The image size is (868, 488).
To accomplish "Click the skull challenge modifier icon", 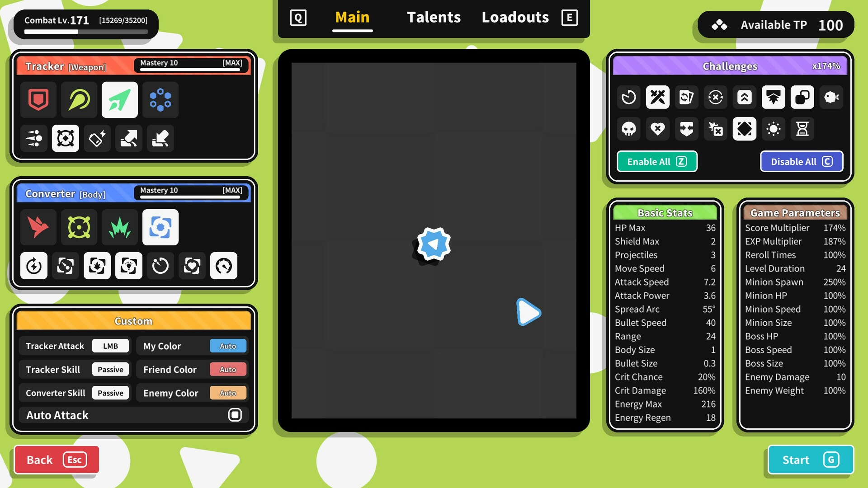I will (628, 128).
